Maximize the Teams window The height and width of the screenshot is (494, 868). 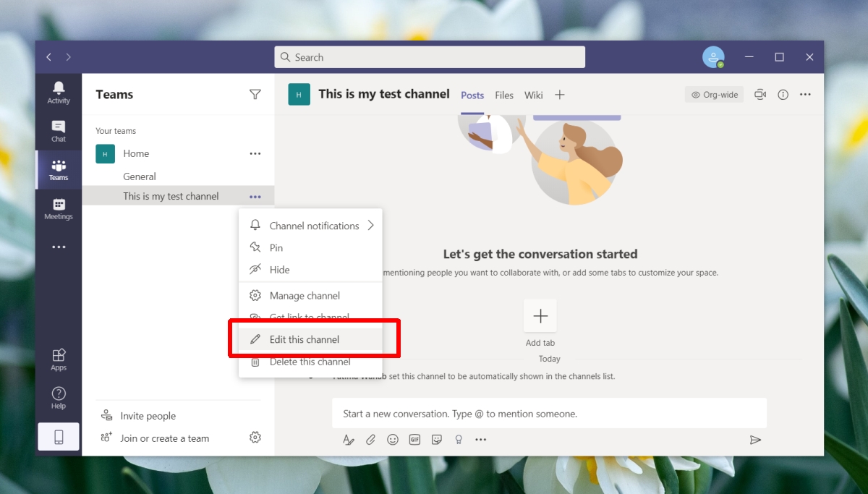(779, 57)
